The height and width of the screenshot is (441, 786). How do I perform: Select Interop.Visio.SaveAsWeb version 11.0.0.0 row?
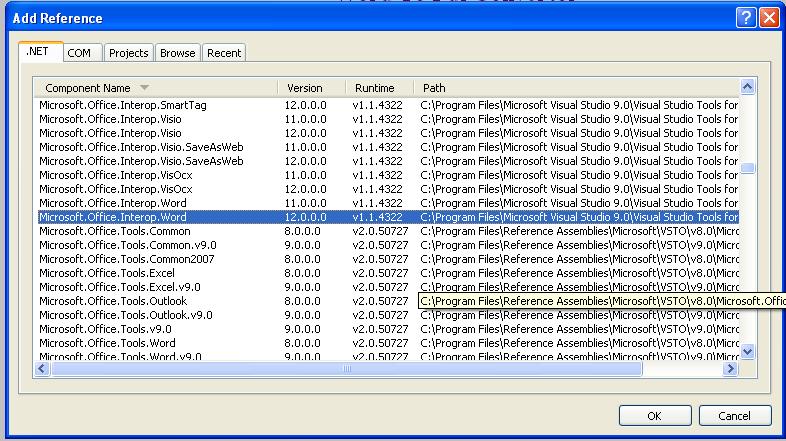coord(387,147)
